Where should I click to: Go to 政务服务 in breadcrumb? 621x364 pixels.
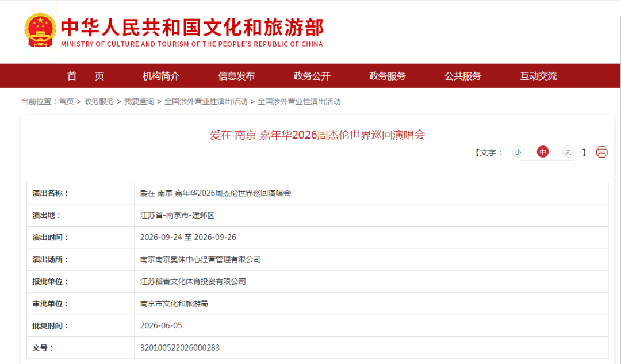click(x=99, y=102)
